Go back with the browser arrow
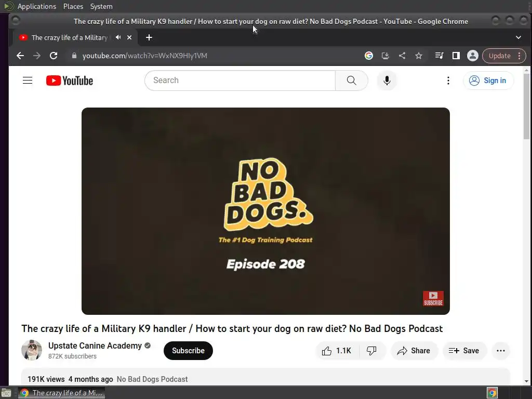This screenshot has height=399, width=532. tap(20, 56)
